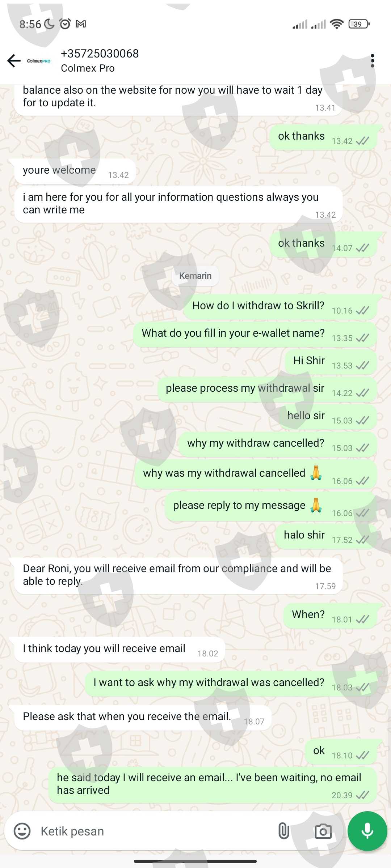Viewport: 391px width, 868px height.
Task: Tap the alarm clock status icon
Action: [x=65, y=24]
